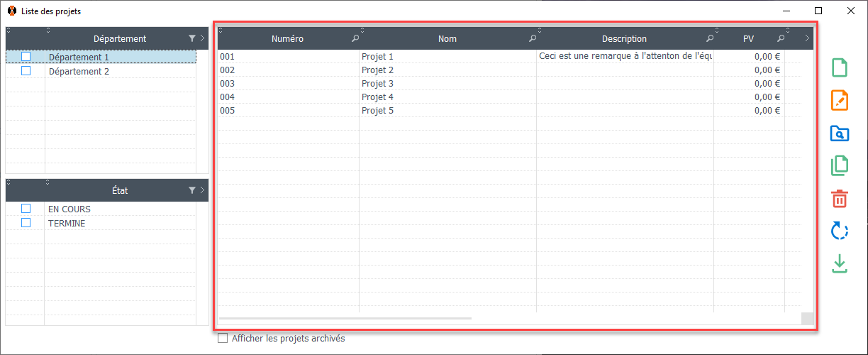Expand the Département panel header arrow
868x355 pixels.
(x=202, y=38)
